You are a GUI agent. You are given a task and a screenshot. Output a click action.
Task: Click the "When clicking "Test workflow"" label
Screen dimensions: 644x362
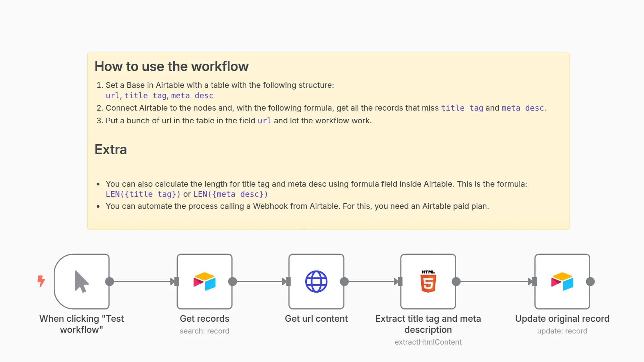(x=82, y=324)
